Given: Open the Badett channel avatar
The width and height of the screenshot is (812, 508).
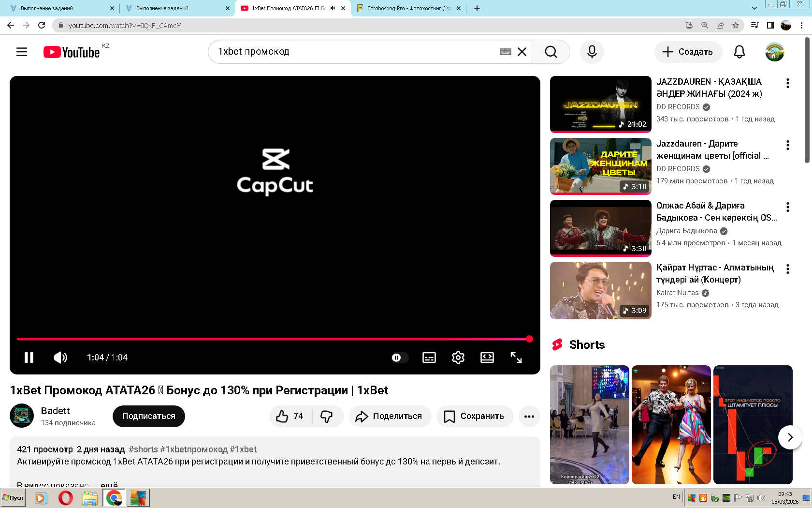Looking at the screenshot, I should click(22, 416).
